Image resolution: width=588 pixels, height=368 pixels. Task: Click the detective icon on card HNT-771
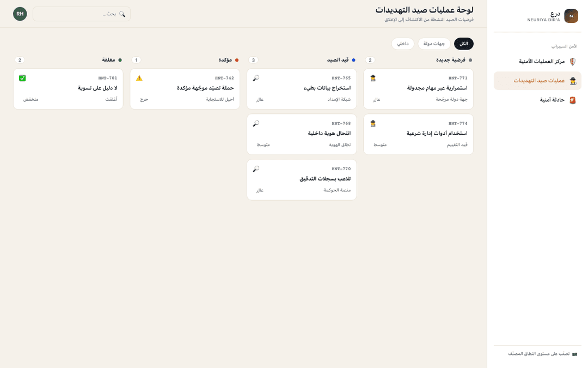tap(373, 78)
